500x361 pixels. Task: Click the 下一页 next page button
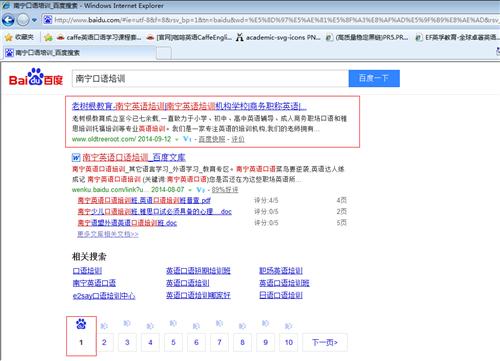325,342
